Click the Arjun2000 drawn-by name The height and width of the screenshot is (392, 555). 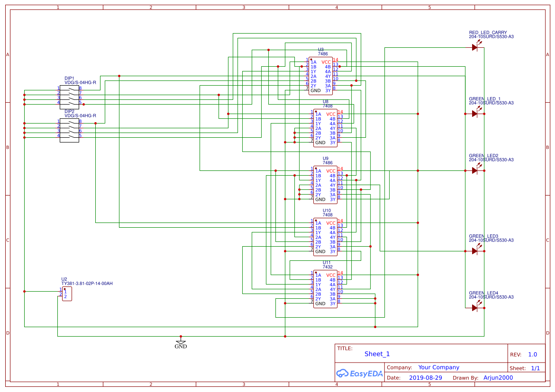498,377
